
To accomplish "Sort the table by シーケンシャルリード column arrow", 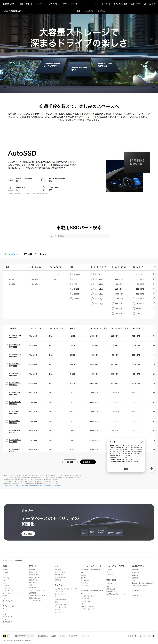I will pyautogui.click(x=107, y=328).
